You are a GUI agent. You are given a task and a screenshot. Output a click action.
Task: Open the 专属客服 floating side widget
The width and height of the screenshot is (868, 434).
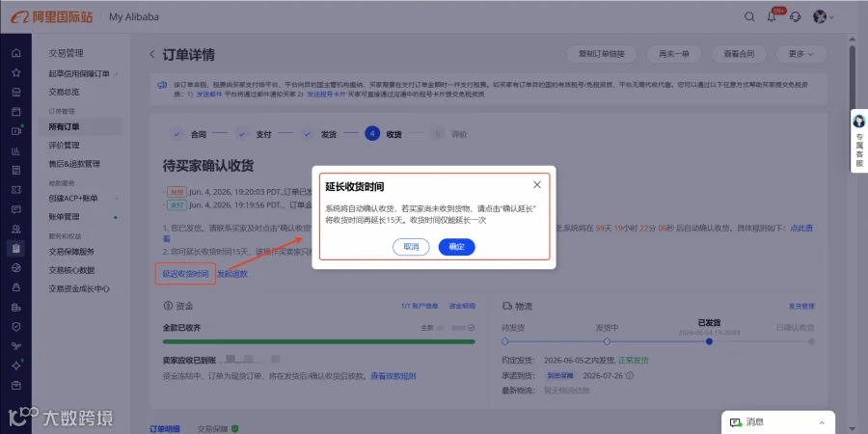tap(859, 141)
